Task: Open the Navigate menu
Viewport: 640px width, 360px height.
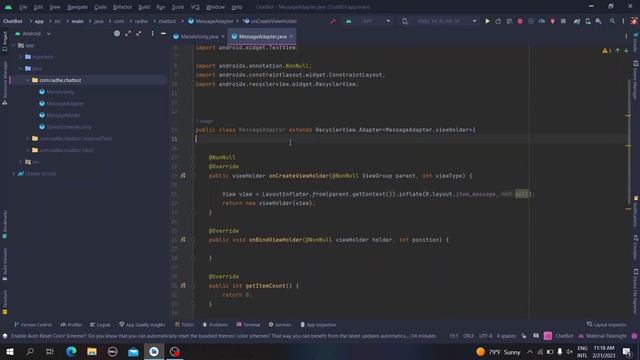Action: (x=77, y=7)
